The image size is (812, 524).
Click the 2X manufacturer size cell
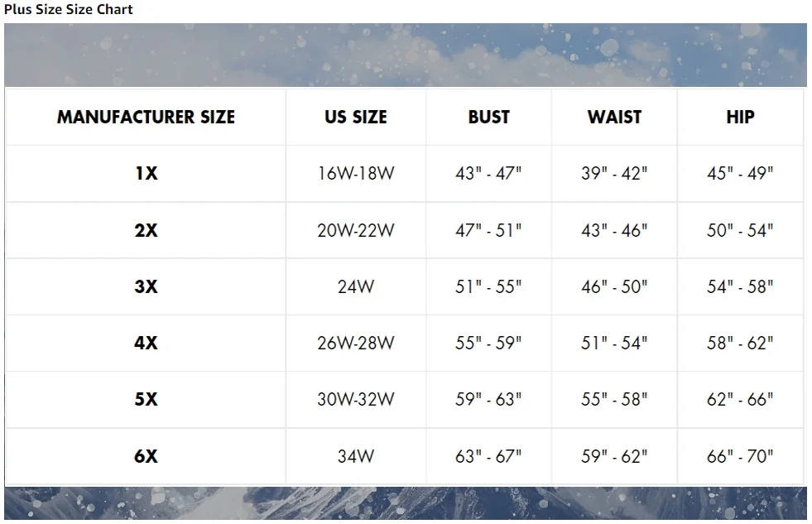coord(146,231)
